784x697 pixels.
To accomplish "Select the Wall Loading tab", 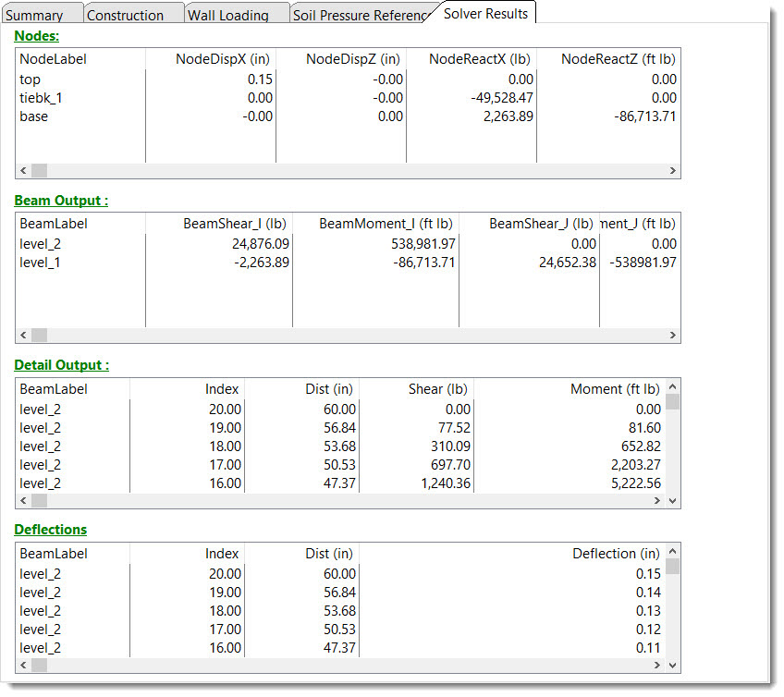I will coord(227,16).
